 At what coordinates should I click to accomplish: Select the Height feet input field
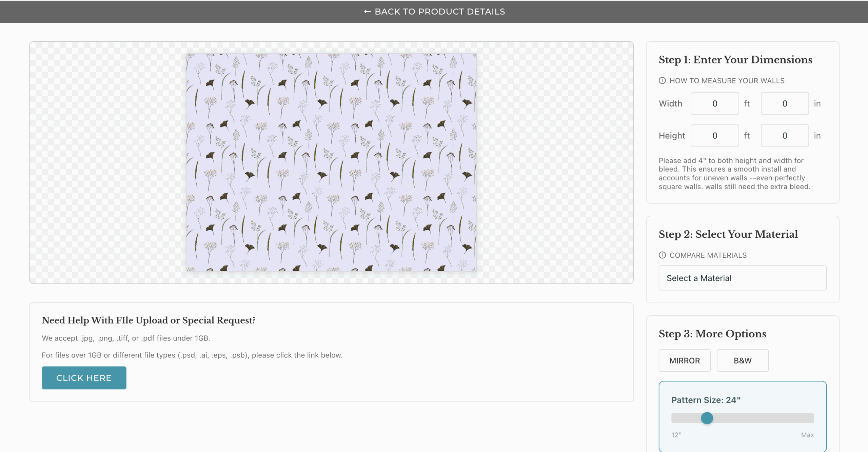coord(714,135)
